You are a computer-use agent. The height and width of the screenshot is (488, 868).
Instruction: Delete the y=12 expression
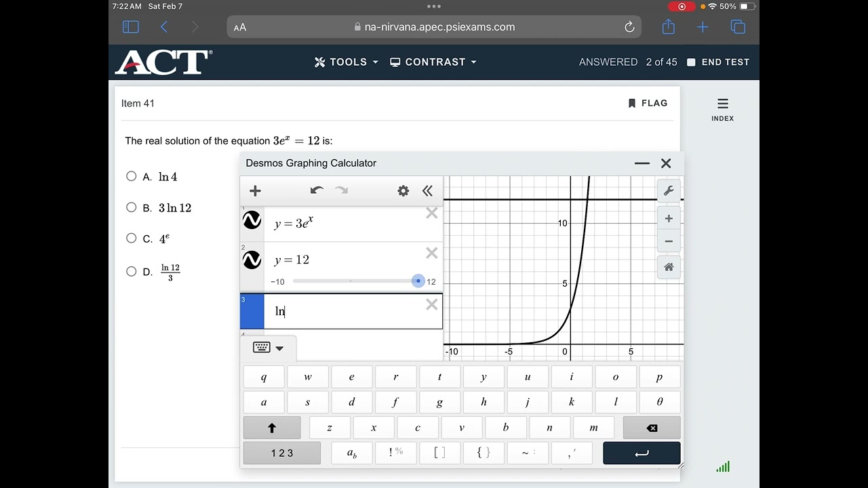tap(432, 253)
